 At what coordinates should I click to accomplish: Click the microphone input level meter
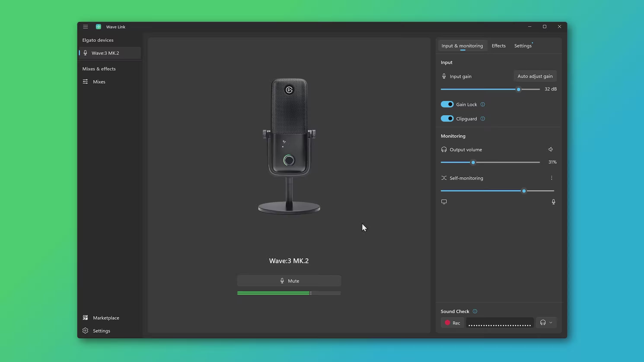pos(289,293)
